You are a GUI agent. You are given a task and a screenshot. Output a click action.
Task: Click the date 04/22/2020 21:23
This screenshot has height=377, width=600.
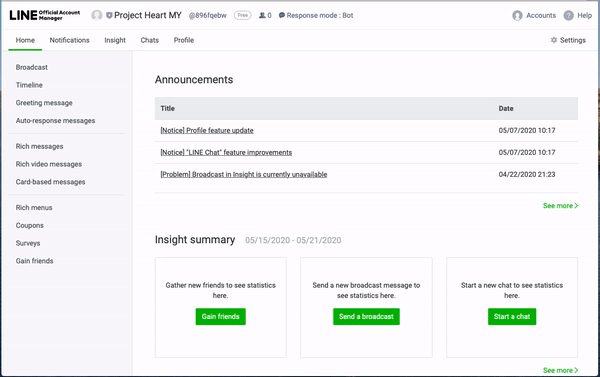pos(527,175)
